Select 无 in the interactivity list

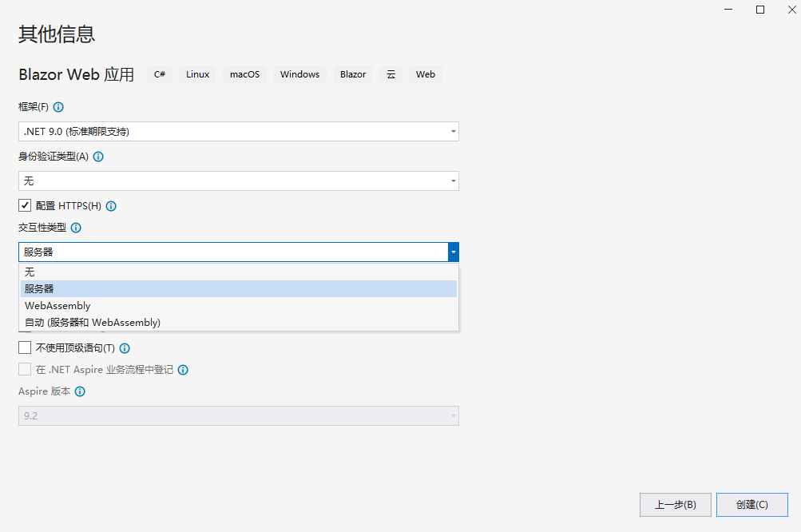[x=239, y=272]
